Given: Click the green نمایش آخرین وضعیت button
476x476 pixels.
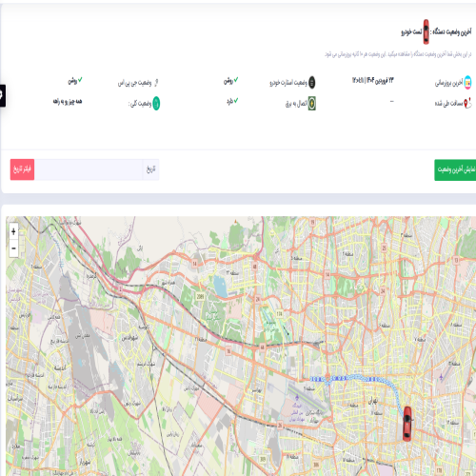Looking at the screenshot, I should [455, 169].
